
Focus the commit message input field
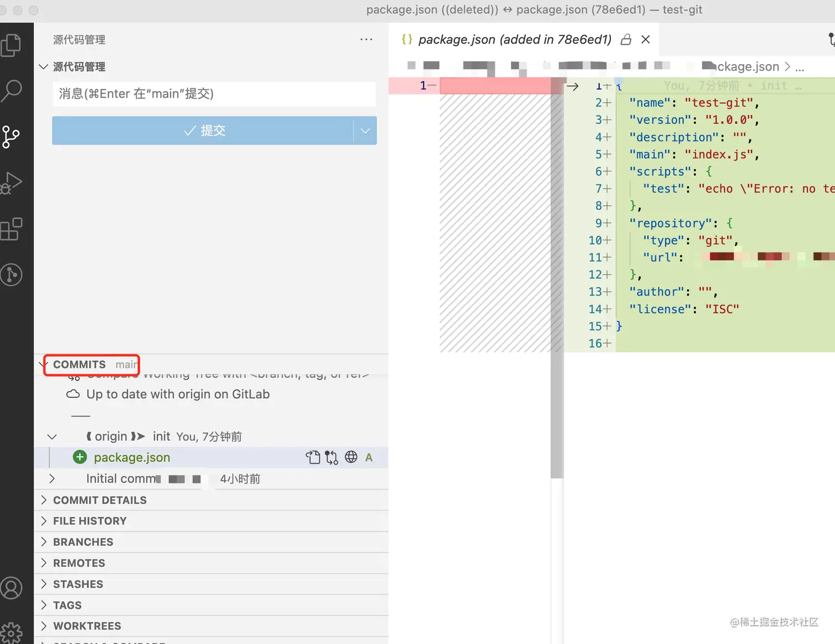pos(214,94)
